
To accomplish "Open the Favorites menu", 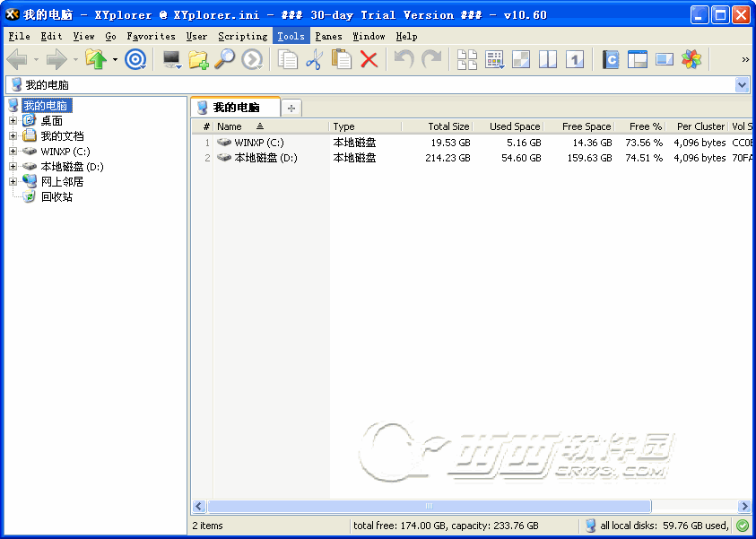I will coord(151,36).
